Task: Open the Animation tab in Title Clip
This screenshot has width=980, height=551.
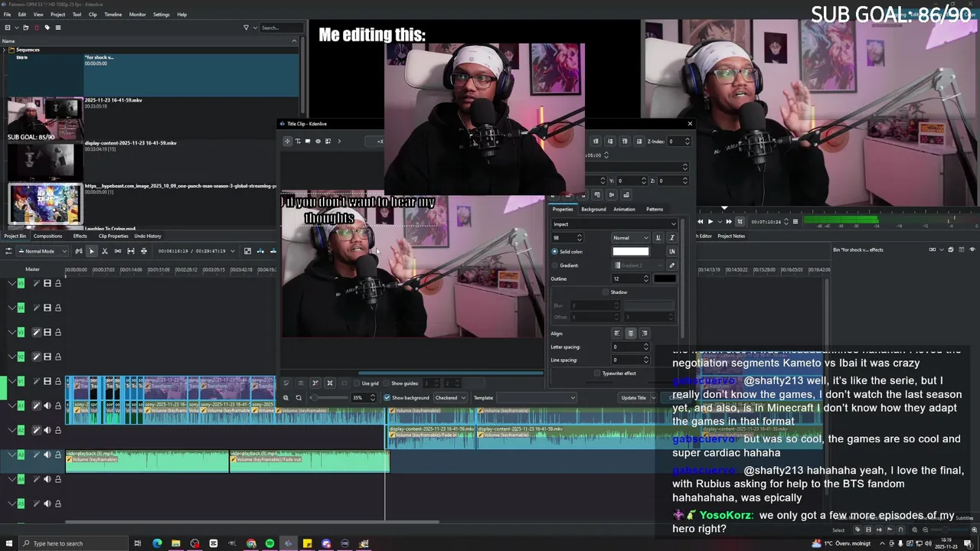Action: click(624, 209)
